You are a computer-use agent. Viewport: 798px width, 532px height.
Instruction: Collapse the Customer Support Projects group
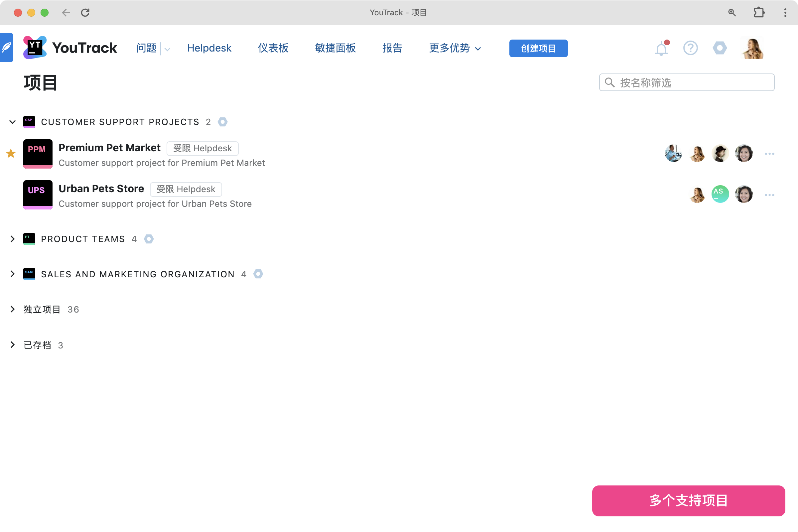[13, 122]
